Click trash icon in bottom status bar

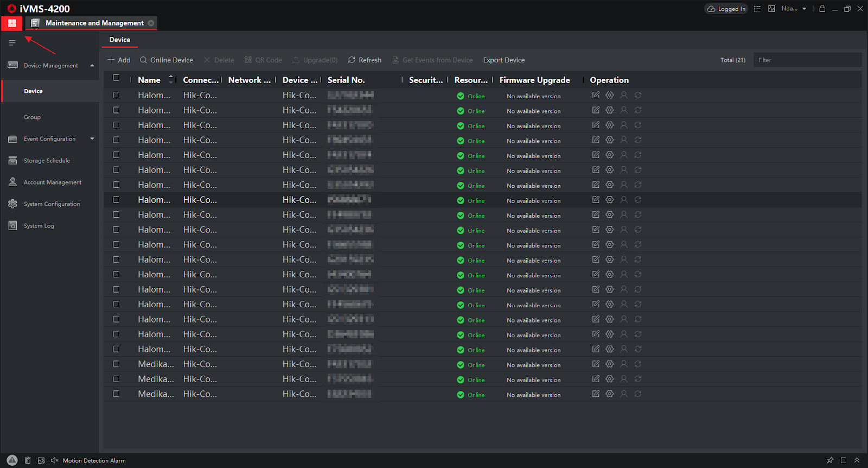pos(28,460)
